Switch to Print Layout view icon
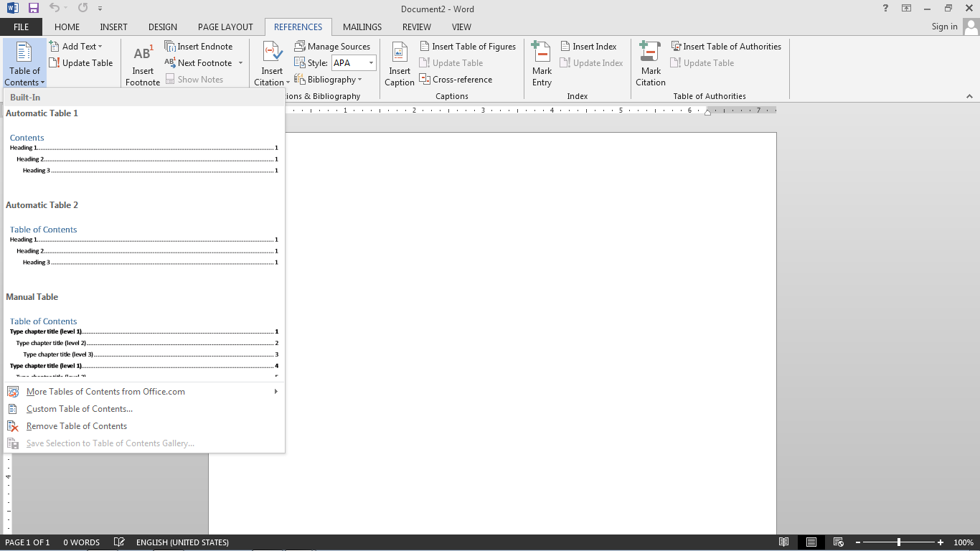Screen dimensions: 980x551 click(811, 542)
